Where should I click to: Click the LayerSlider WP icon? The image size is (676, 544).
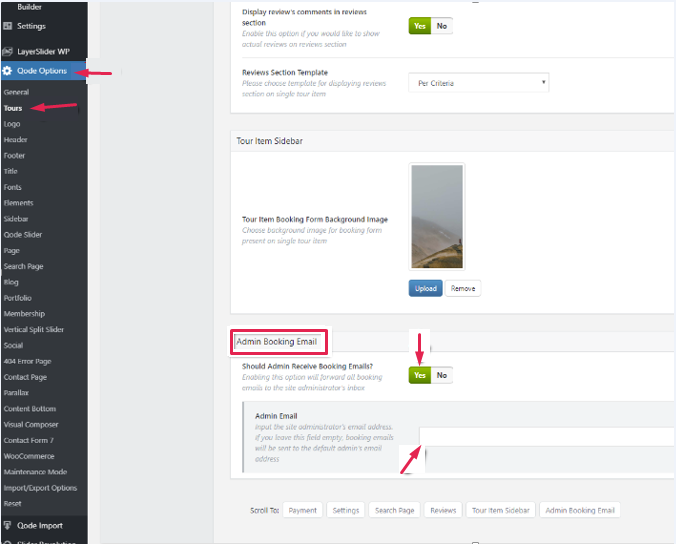pos(8,50)
